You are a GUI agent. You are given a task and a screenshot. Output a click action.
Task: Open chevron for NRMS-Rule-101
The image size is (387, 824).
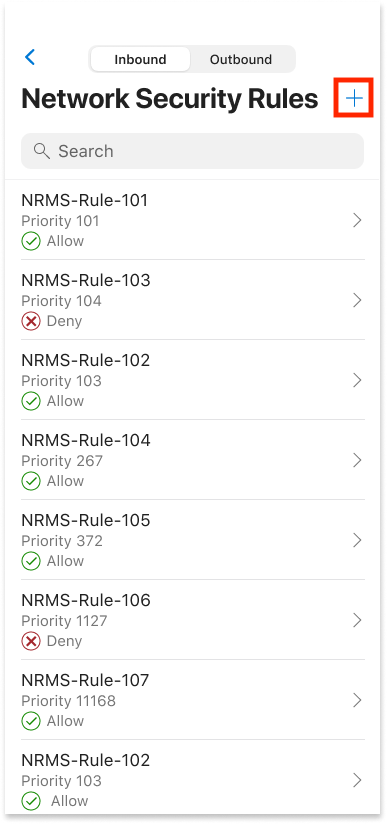coord(358,220)
